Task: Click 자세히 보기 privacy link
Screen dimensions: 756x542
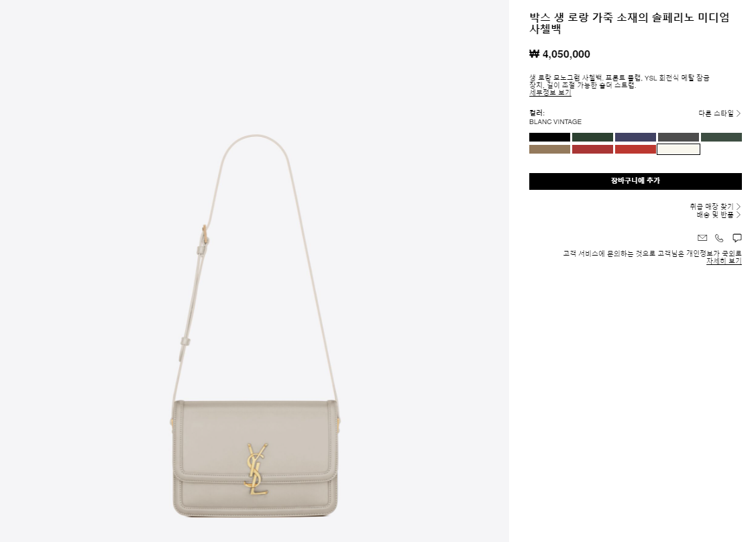Action: pos(724,261)
